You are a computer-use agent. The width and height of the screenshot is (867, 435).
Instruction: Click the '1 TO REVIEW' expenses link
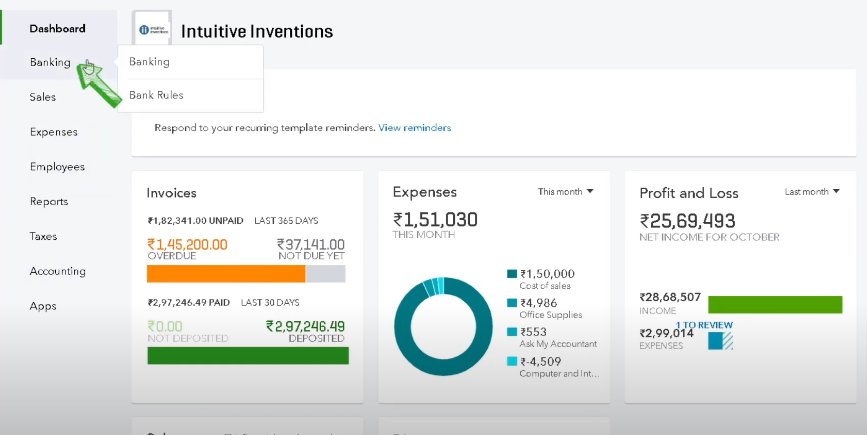tap(704, 325)
